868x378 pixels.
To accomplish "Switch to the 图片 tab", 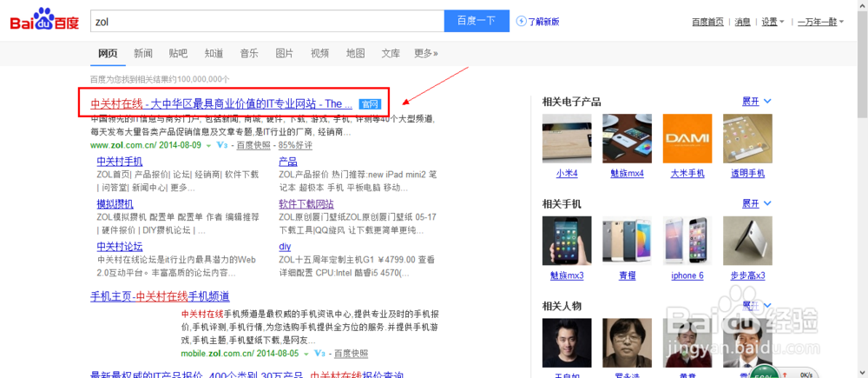I will (x=285, y=53).
